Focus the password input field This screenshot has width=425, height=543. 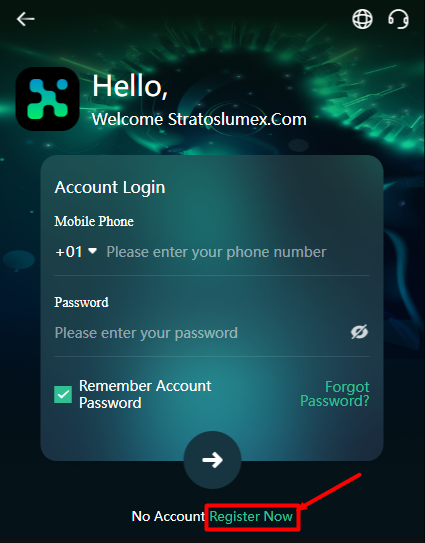(x=201, y=333)
